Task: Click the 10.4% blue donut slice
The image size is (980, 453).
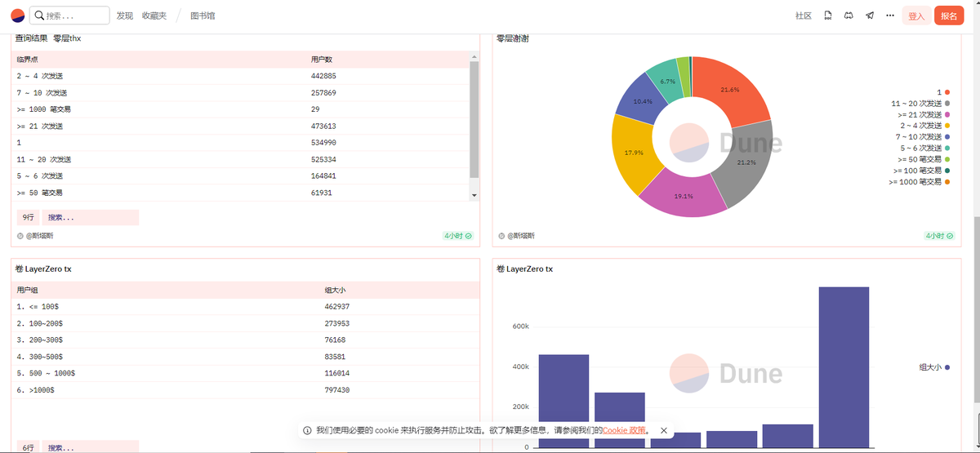Action: click(642, 101)
